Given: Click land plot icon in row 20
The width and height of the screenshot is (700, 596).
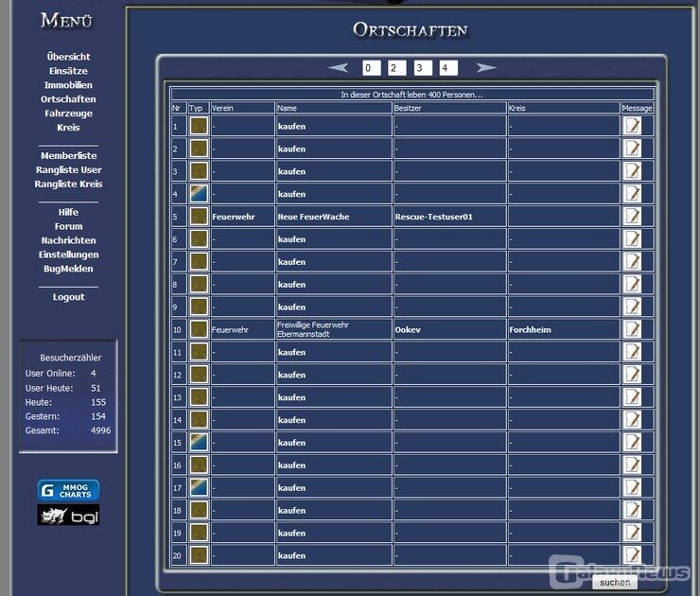Looking at the screenshot, I should coord(199,555).
